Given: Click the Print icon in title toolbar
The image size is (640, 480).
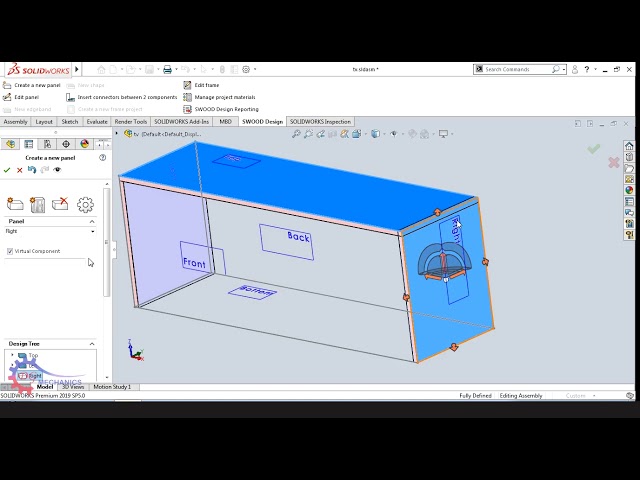Looking at the screenshot, I should (x=167, y=69).
